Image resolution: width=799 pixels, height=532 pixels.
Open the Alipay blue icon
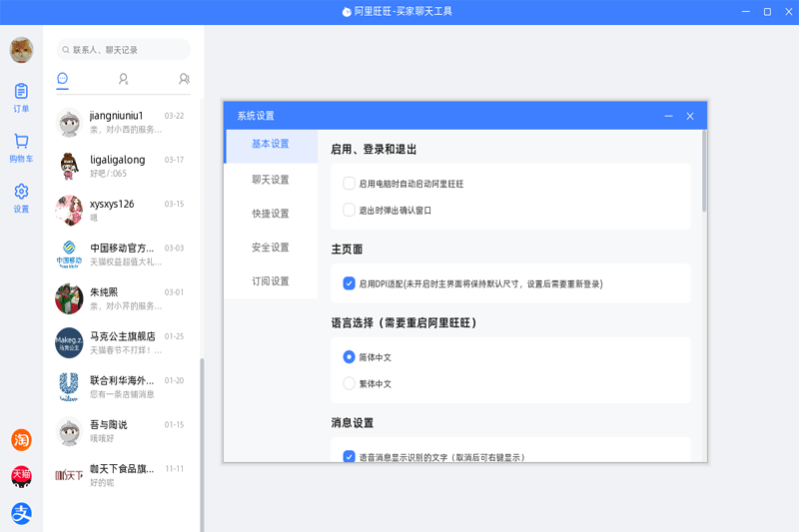(x=21, y=513)
